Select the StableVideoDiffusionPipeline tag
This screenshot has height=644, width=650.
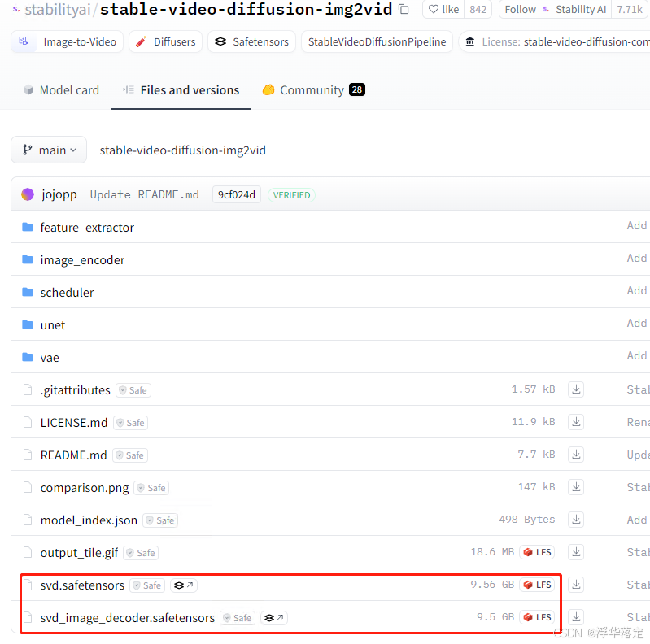(377, 41)
